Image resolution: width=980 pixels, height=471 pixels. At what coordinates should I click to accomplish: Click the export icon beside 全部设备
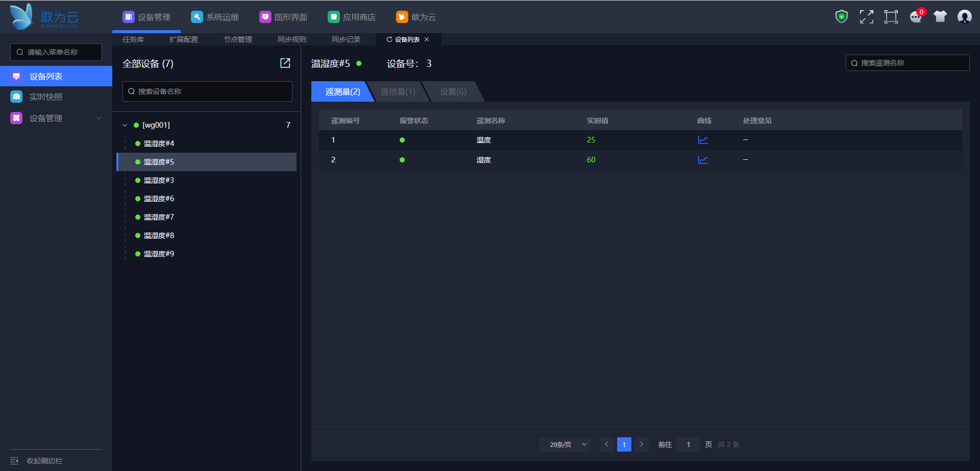285,63
